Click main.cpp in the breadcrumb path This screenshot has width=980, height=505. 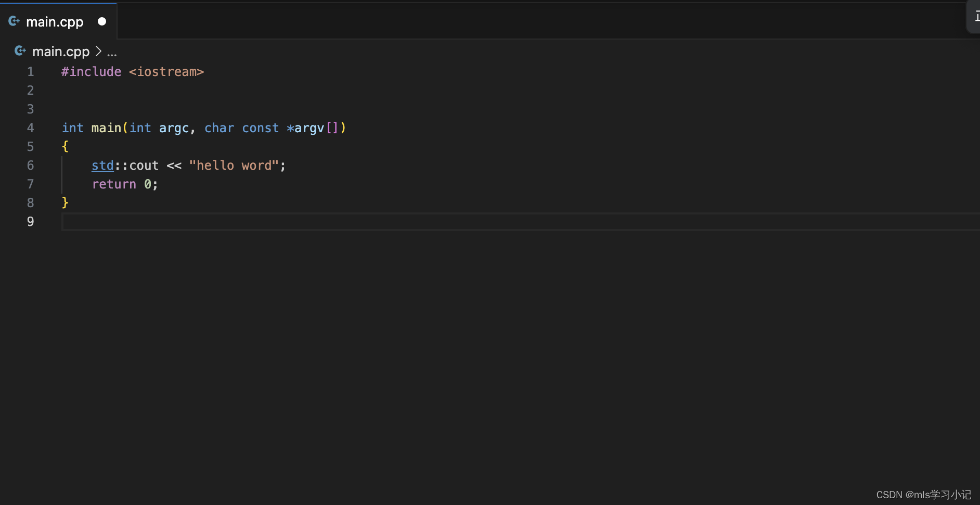click(61, 52)
